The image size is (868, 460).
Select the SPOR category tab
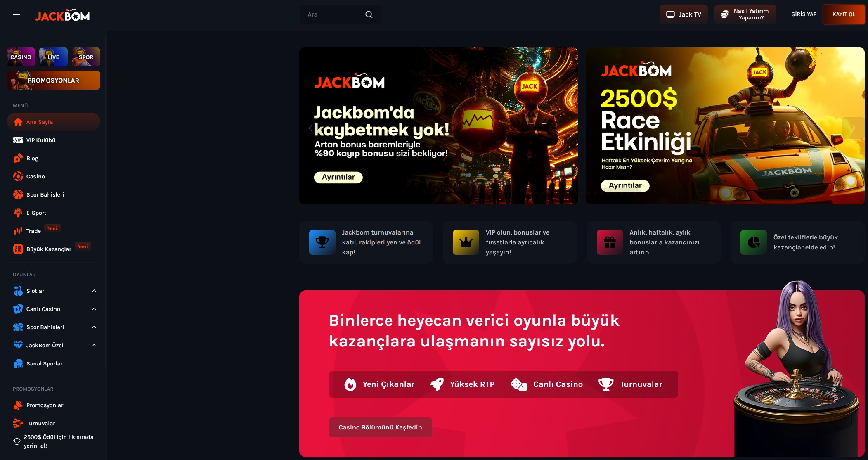[x=86, y=57]
